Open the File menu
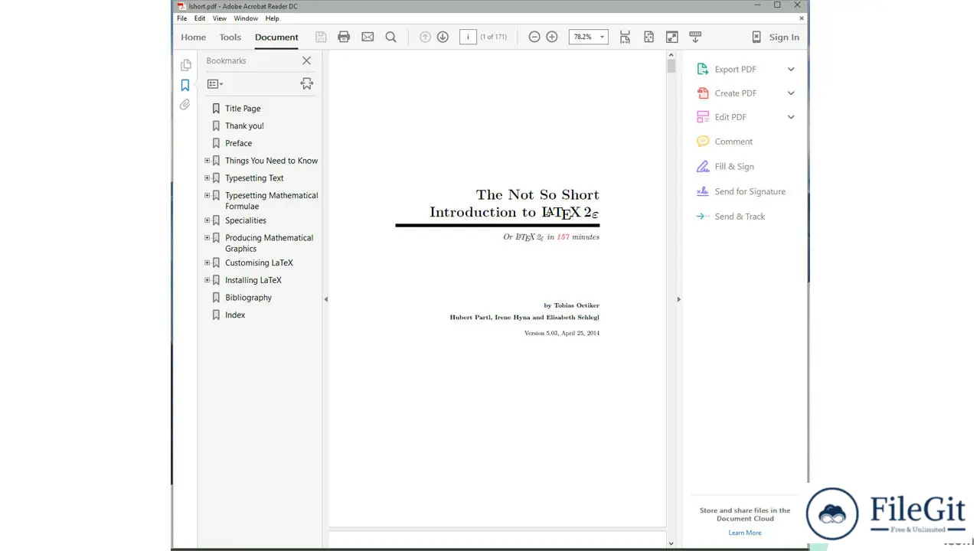980x551 pixels. pos(182,18)
